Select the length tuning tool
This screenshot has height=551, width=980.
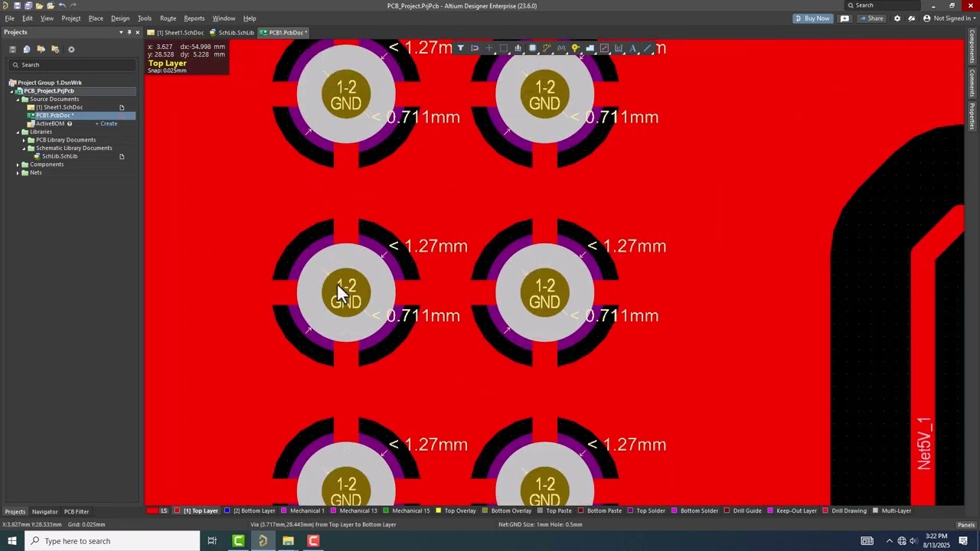(561, 48)
